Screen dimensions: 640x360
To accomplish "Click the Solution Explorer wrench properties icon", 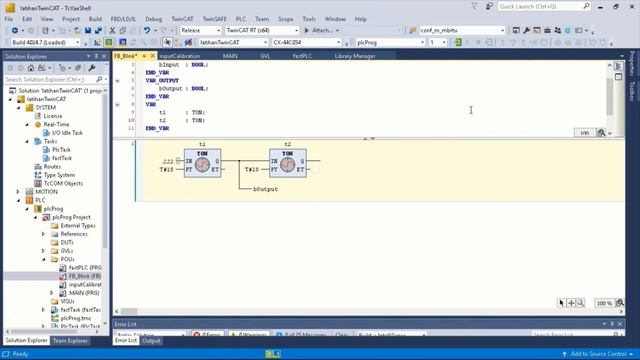I will pyautogui.click(x=91, y=68).
